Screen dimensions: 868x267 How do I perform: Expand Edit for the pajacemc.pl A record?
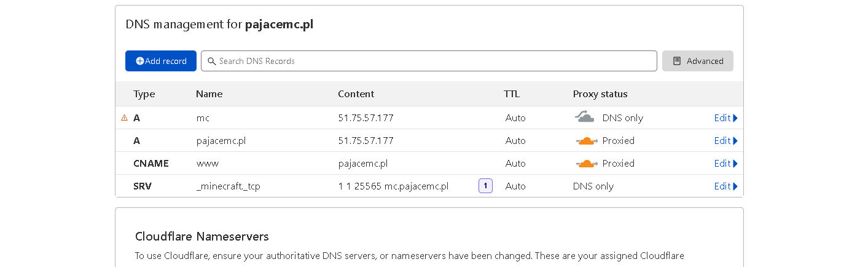point(725,141)
